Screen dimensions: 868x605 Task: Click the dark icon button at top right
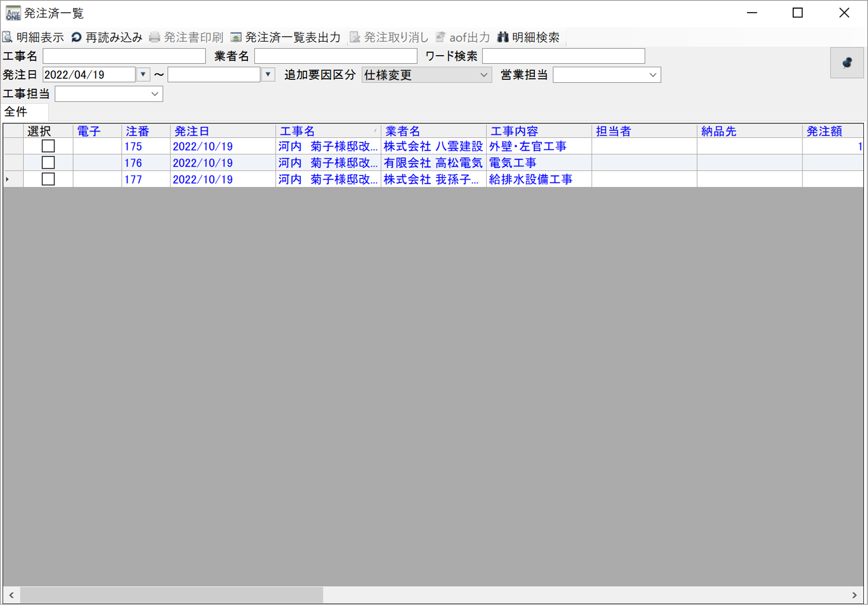847,63
